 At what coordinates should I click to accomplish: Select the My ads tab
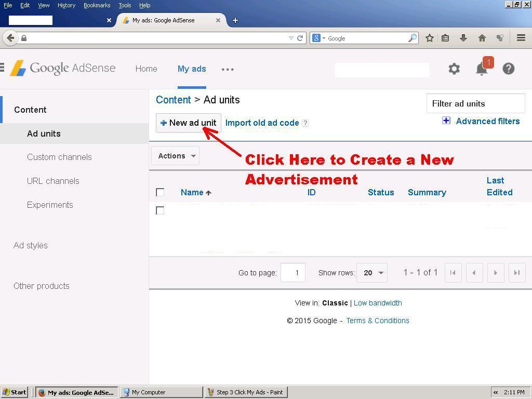point(192,69)
